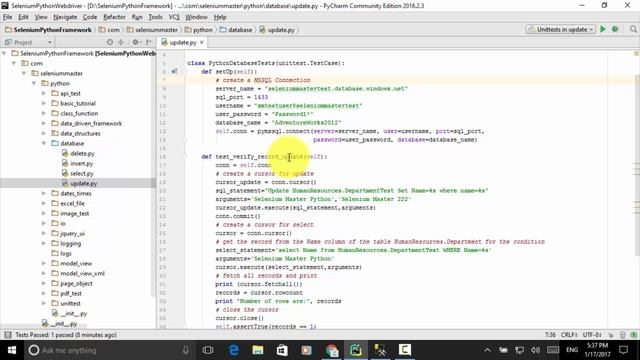The image size is (640, 360).
Task: Click update.py breadcrumb in navigation bar
Action: point(277,30)
